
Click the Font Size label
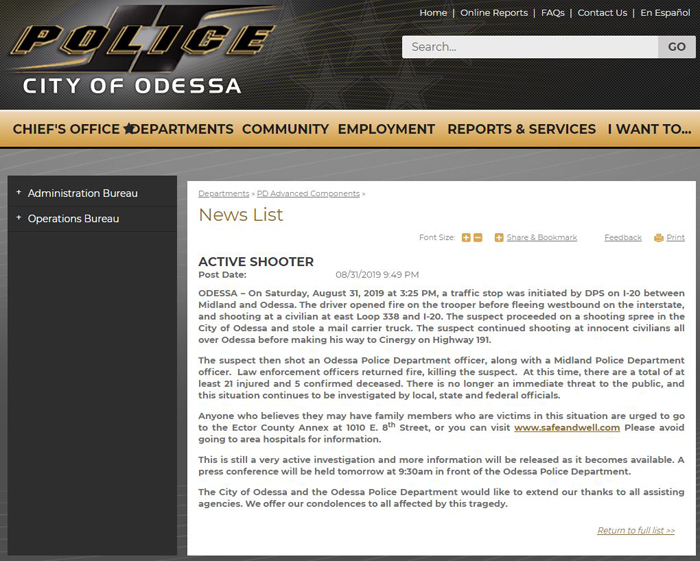tap(437, 237)
